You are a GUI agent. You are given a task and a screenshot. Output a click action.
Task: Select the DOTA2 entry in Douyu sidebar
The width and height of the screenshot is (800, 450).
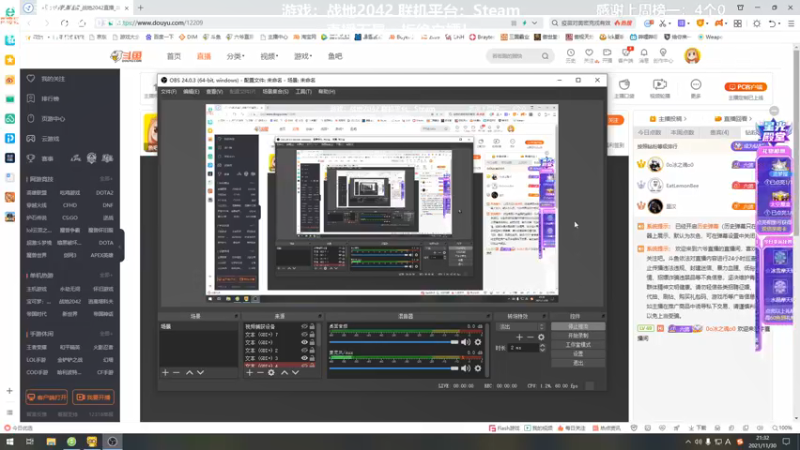coord(105,193)
